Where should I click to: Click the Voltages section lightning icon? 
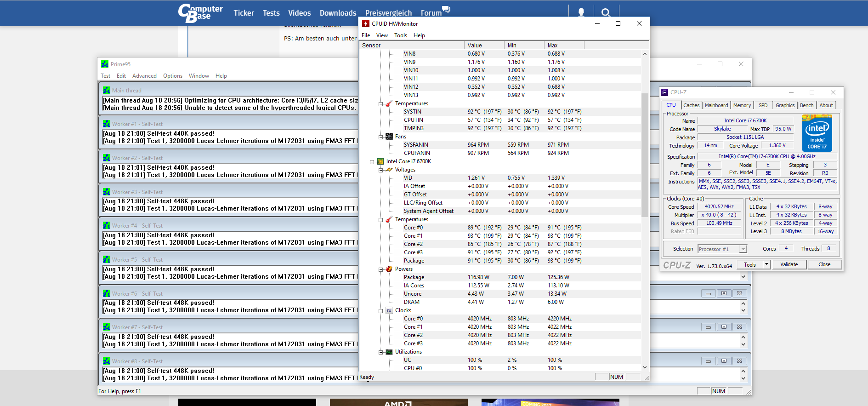pos(389,170)
